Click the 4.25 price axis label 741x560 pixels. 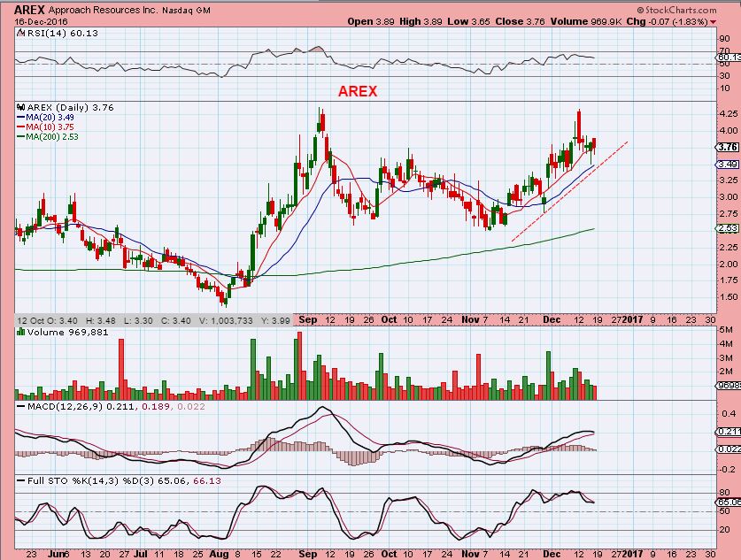[729, 114]
